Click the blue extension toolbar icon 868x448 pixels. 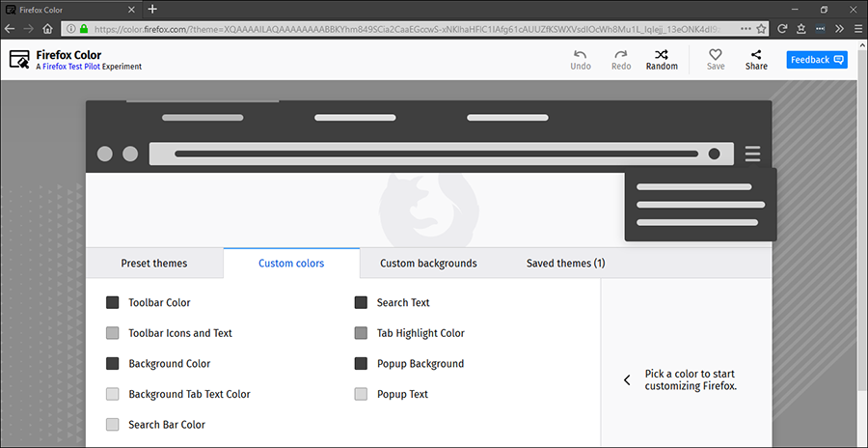821,29
